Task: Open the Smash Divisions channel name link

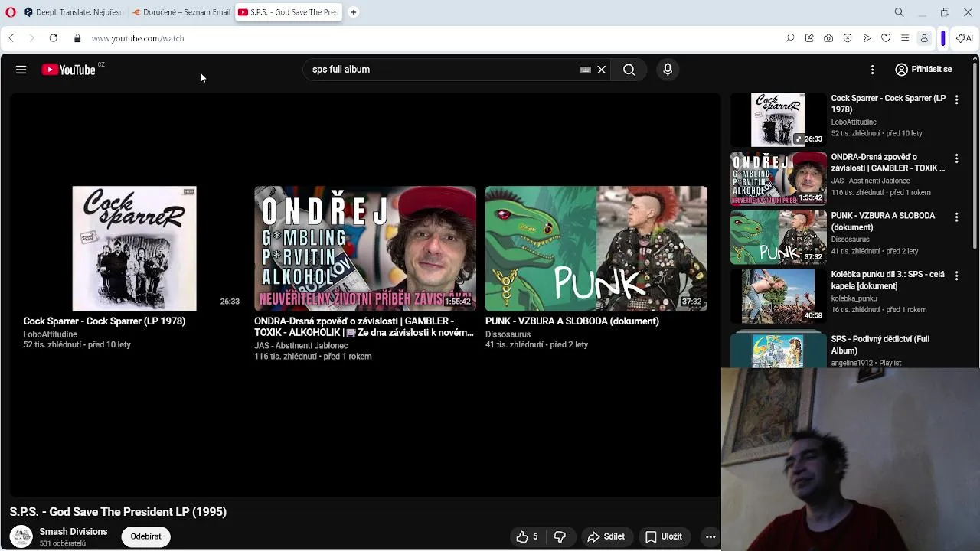Action: click(73, 532)
